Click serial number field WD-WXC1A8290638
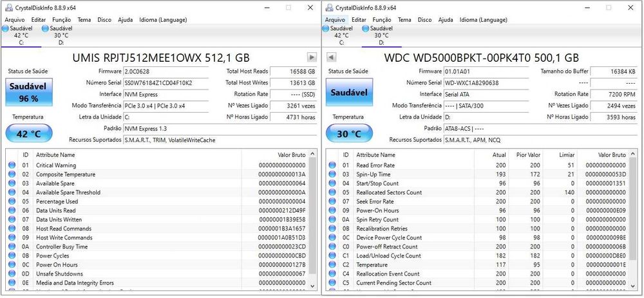Viewport: 644px width, 298px height. pyautogui.click(x=487, y=83)
